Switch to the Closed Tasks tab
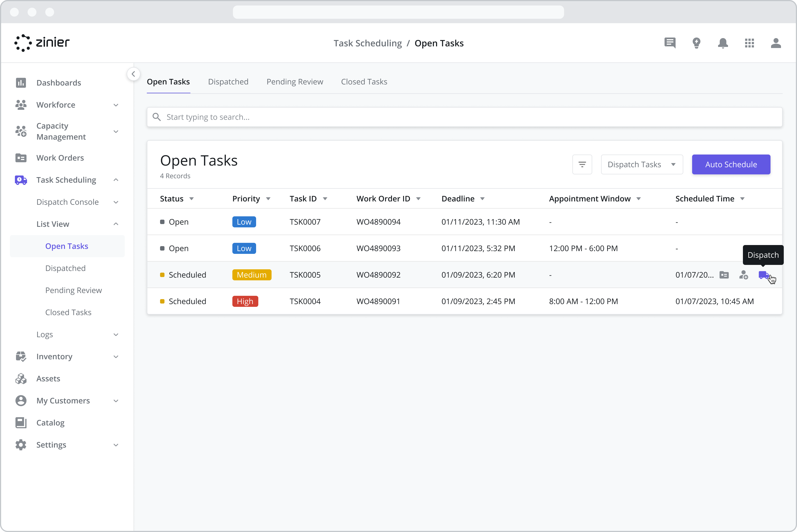Screen dimensions: 797x532 [x=364, y=82]
